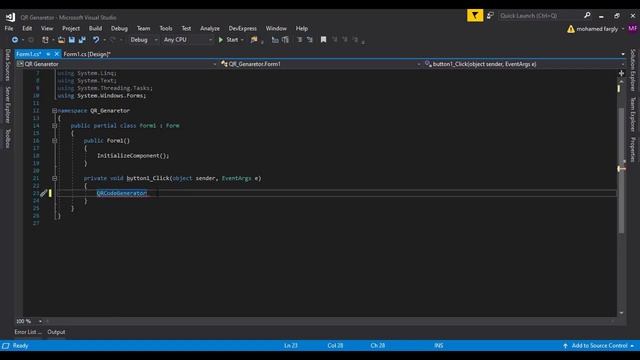The width and height of the screenshot is (640, 360).
Task: Open the Error List tab
Action: pyautogui.click(x=28, y=332)
